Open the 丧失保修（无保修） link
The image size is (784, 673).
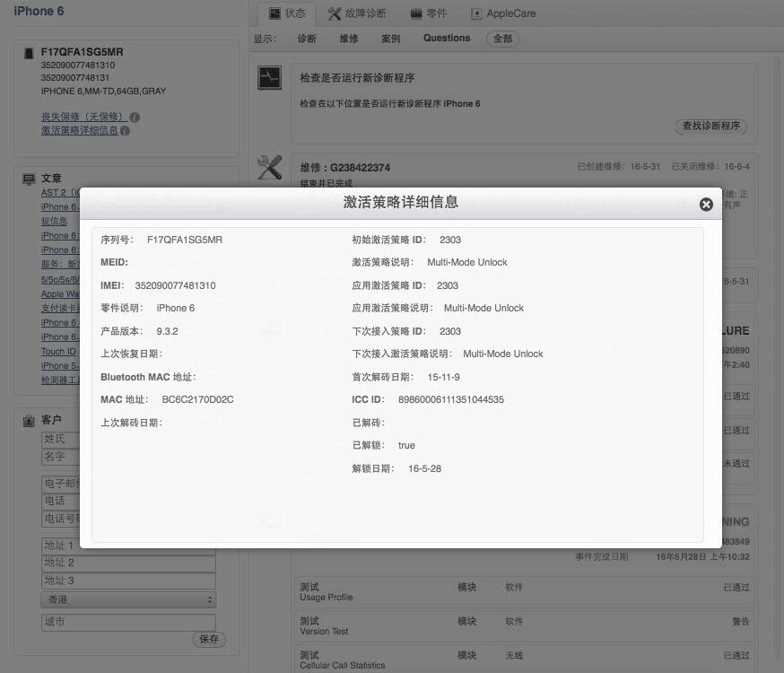[84, 117]
